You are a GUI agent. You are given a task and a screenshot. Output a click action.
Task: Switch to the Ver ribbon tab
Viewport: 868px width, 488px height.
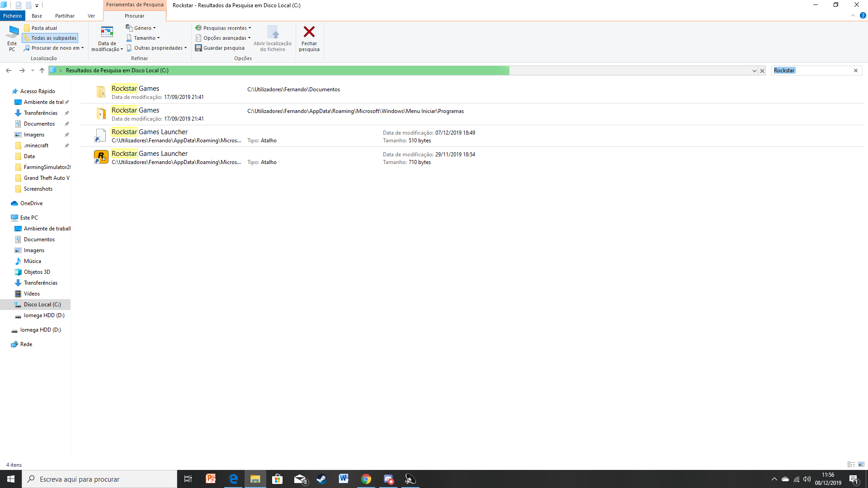tap(91, 16)
